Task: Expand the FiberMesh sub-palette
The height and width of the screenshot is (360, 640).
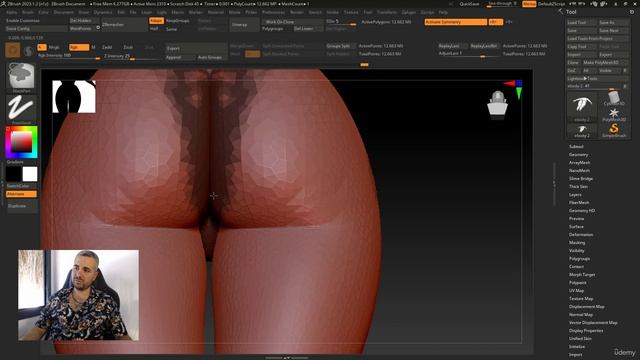Action: 579,202
